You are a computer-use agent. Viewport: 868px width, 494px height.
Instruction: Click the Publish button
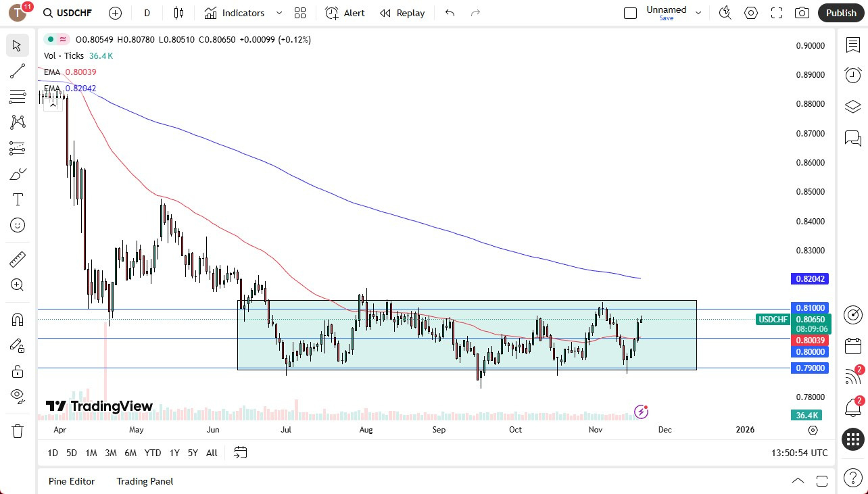pyautogui.click(x=841, y=12)
